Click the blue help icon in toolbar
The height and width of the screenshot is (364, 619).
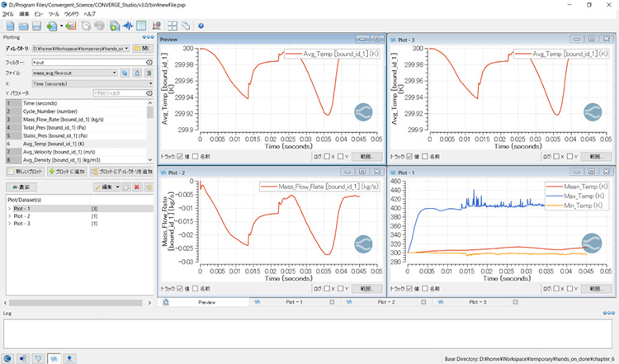point(201,26)
